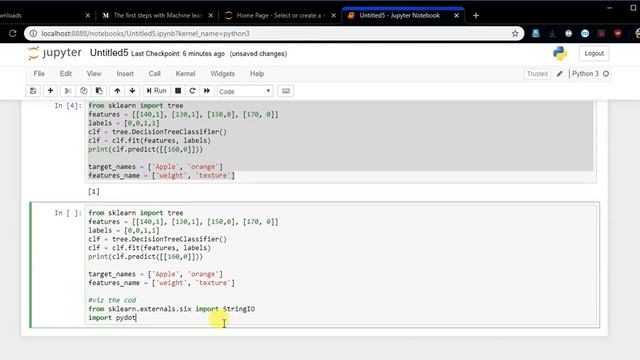The image size is (640, 360).
Task: Open the View menu
Action: [94, 74]
